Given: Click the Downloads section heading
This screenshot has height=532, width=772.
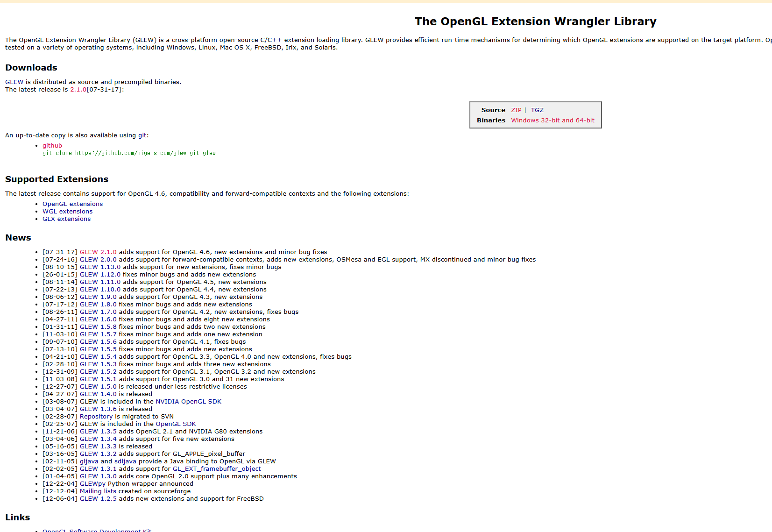Looking at the screenshot, I should coord(31,68).
